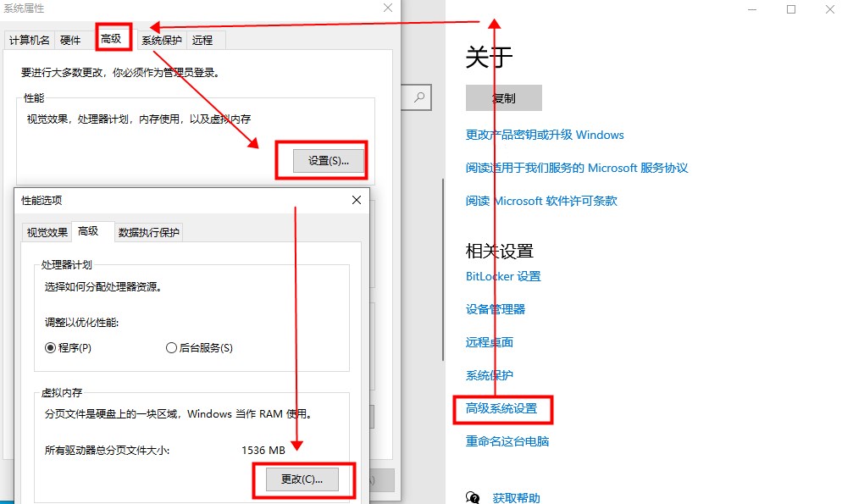This screenshot has height=504, width=842.
Task: Maximize the Settings window
Action: pyautogui.click(x=791, y=9)
